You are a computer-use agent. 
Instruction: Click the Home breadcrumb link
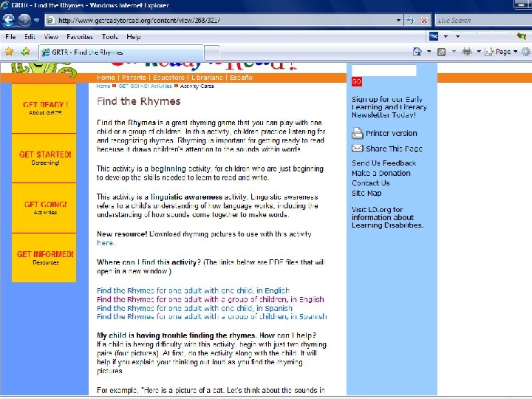tap(103, 86)
